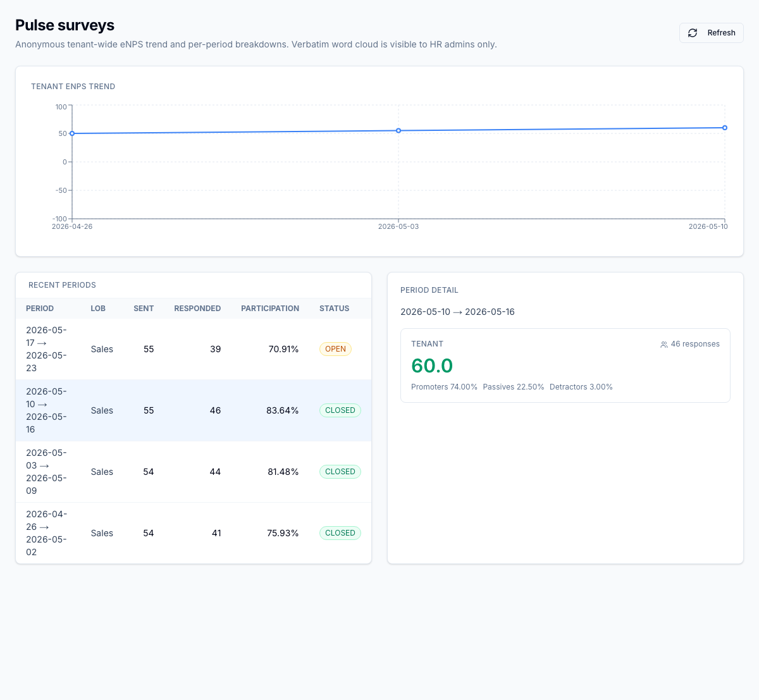Select the 2026-05-10 to 2026-05-16 period row
Screen dimensions: 759x700
[x=194, y=410]
